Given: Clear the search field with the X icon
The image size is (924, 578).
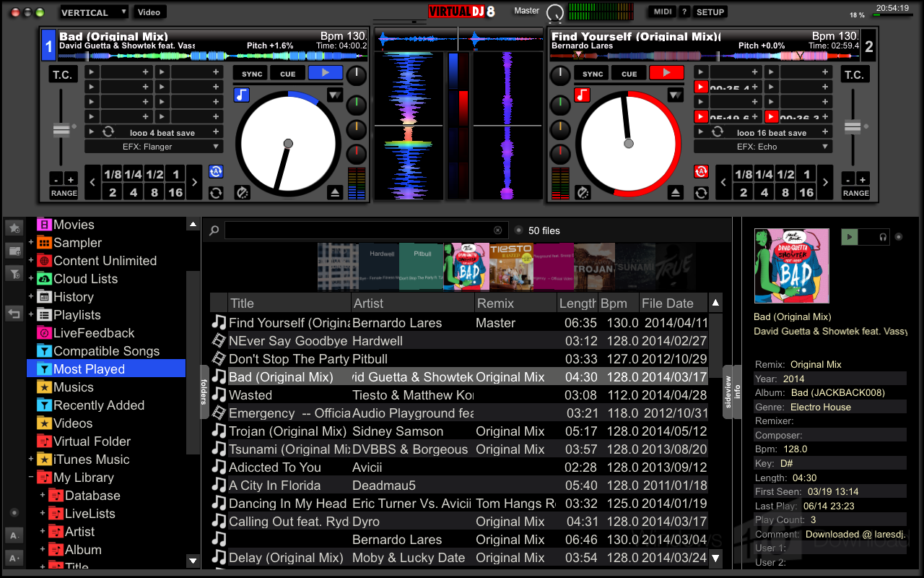Looking at the screenshot, I should coord(497,230).
